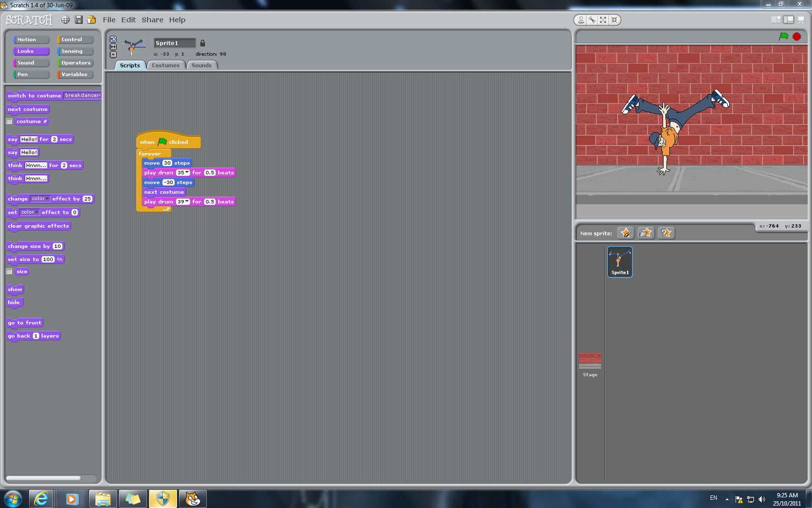Paint a new sprite
Screen dimensions: 812x508
(x=626, y=233)
